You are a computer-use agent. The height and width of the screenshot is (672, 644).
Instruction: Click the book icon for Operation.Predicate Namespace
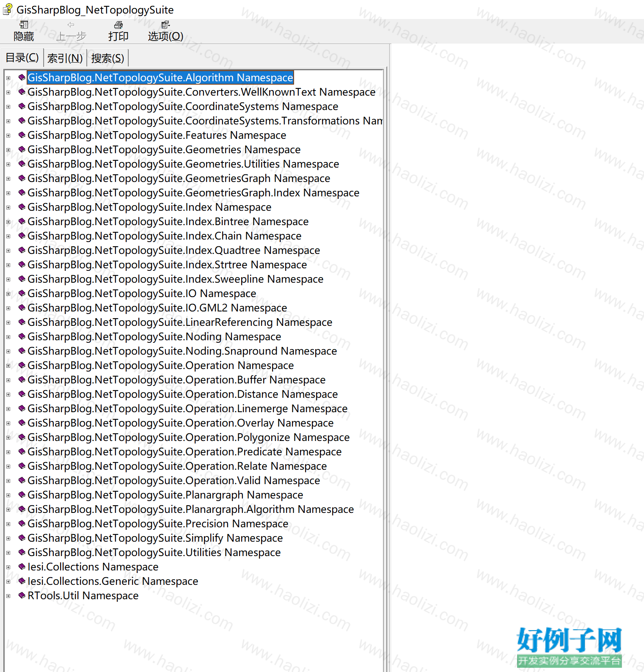22,452
